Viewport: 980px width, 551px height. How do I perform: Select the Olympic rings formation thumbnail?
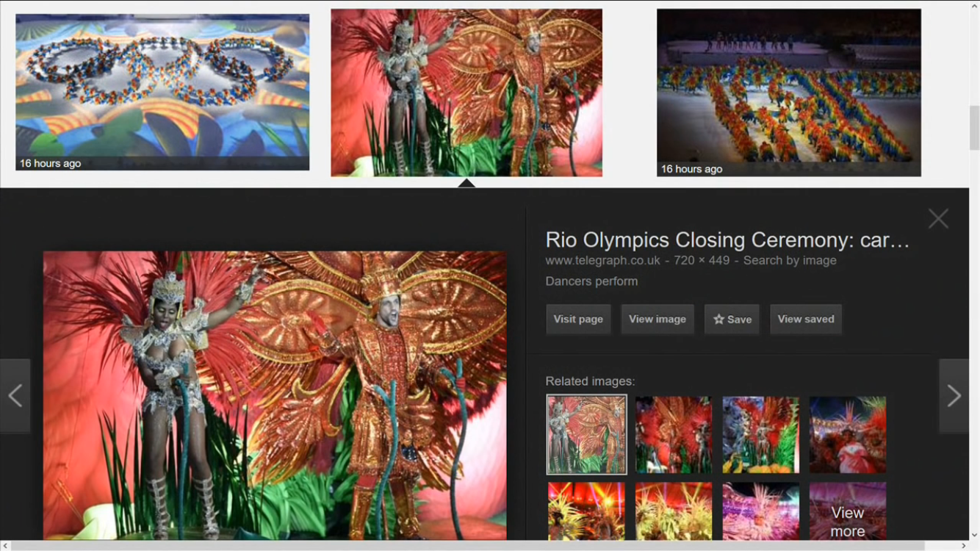pos(162,92)
